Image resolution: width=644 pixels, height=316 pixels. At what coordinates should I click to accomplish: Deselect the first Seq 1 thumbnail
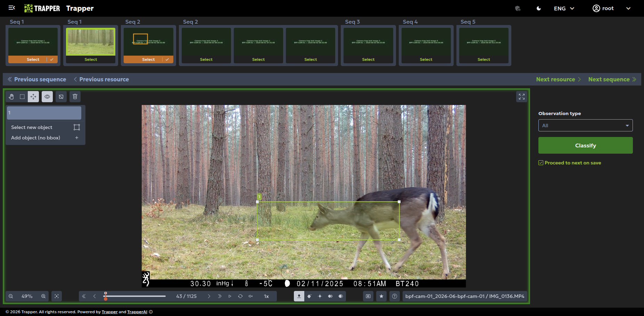click(x=33, y=59)
